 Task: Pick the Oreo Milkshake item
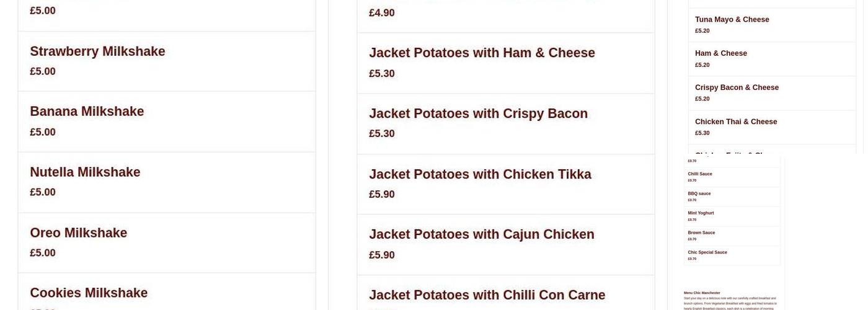pos(79,233)
